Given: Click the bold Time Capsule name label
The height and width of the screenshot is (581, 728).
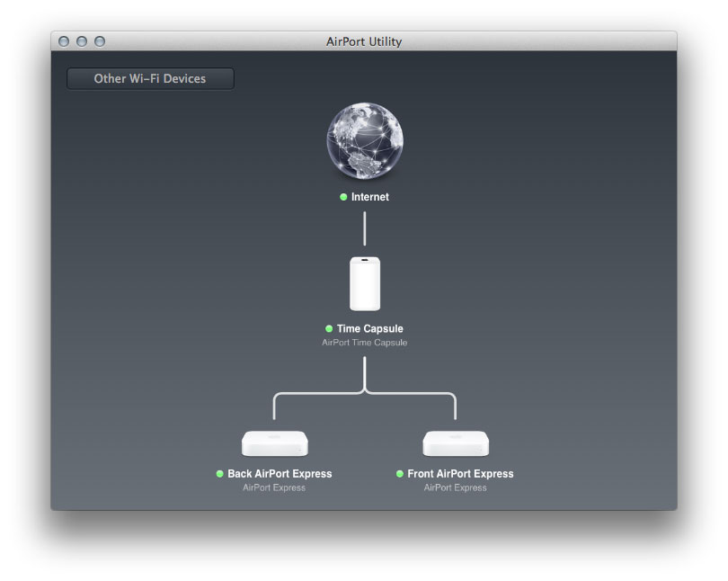Looking at the screenshot, I should [370, 328].
